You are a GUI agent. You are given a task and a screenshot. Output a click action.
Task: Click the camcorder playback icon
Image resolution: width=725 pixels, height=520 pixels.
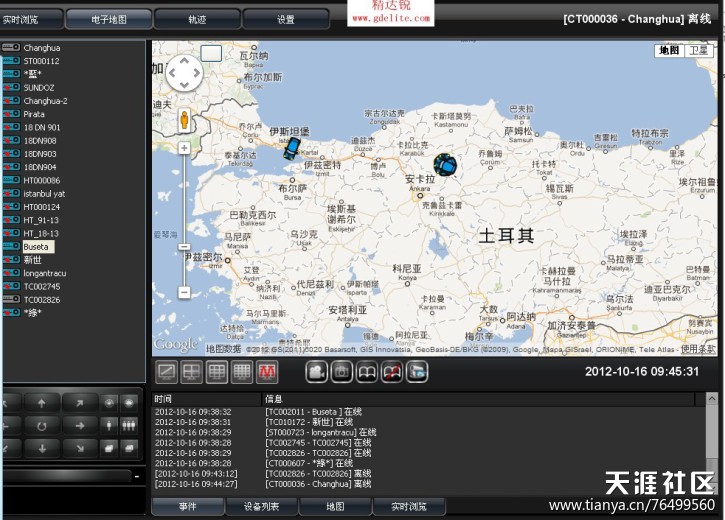click(417, 372)
